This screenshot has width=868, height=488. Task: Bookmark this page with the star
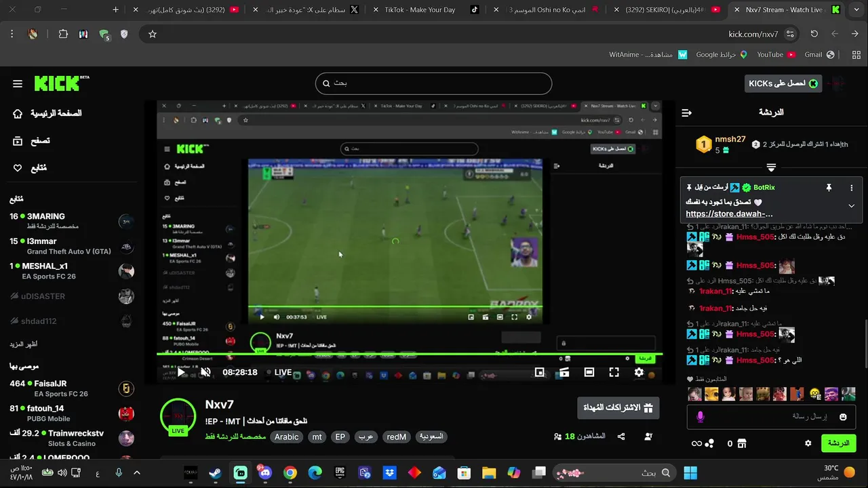152,34
